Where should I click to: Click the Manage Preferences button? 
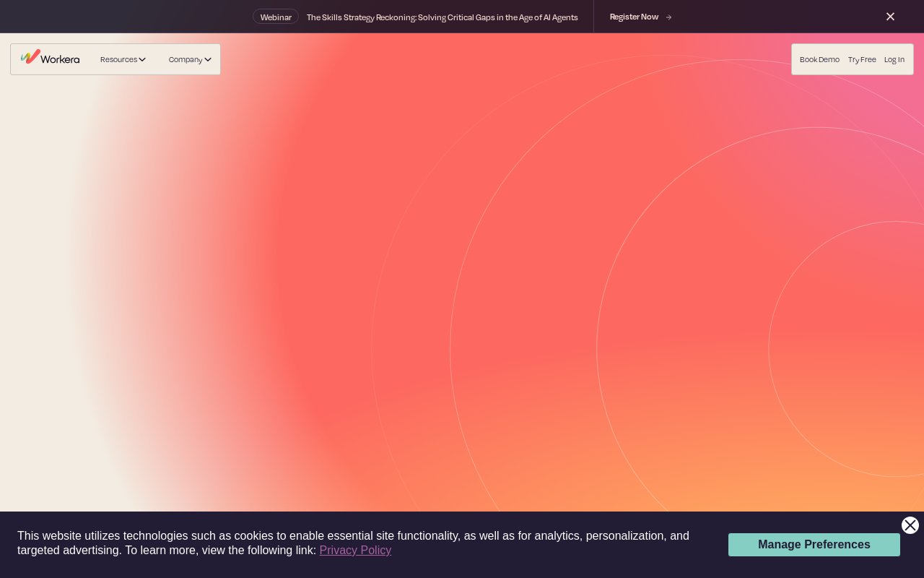click(814, 545)
